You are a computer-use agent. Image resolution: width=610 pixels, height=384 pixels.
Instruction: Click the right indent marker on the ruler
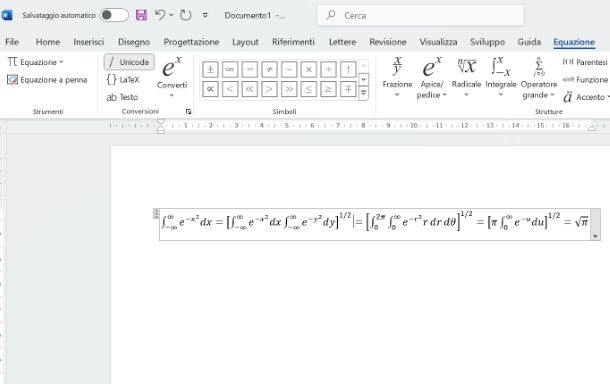(x=592, y=128)
